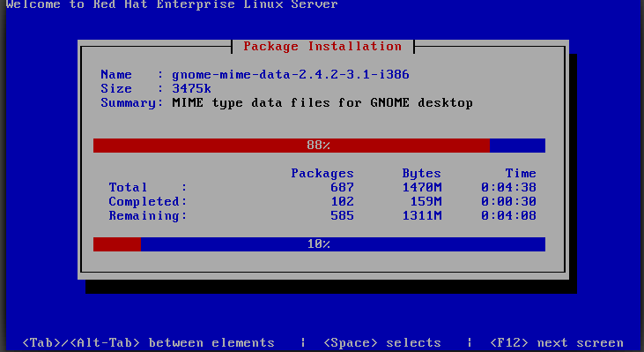Click the Packages column header
644x352 pixels.
[x=322, y=174]
